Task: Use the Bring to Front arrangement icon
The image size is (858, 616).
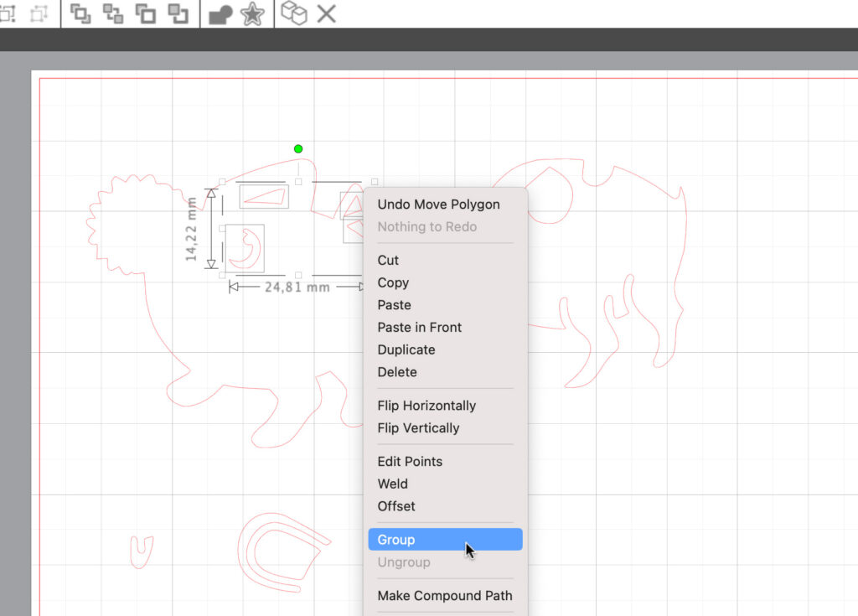Action: coord(144,14)
